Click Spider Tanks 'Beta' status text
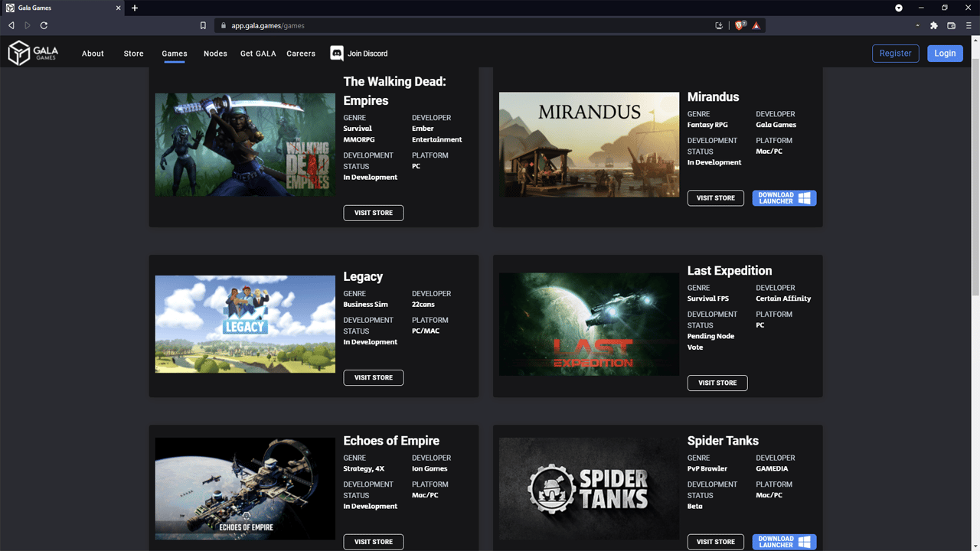This screenshot has height=551, width=980. coord(694,506)
